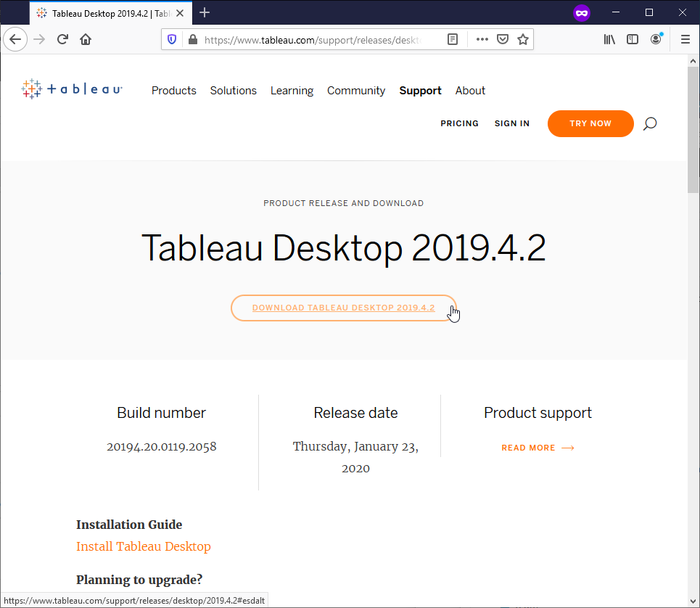Click the browser Back arrow button
This screenshot has height=608, width=700.
15,39
